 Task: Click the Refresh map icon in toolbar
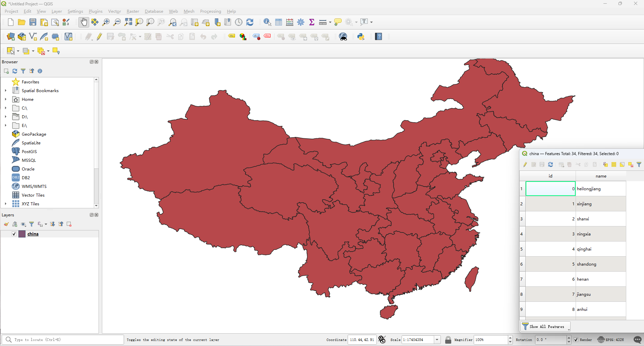(250, 22)
